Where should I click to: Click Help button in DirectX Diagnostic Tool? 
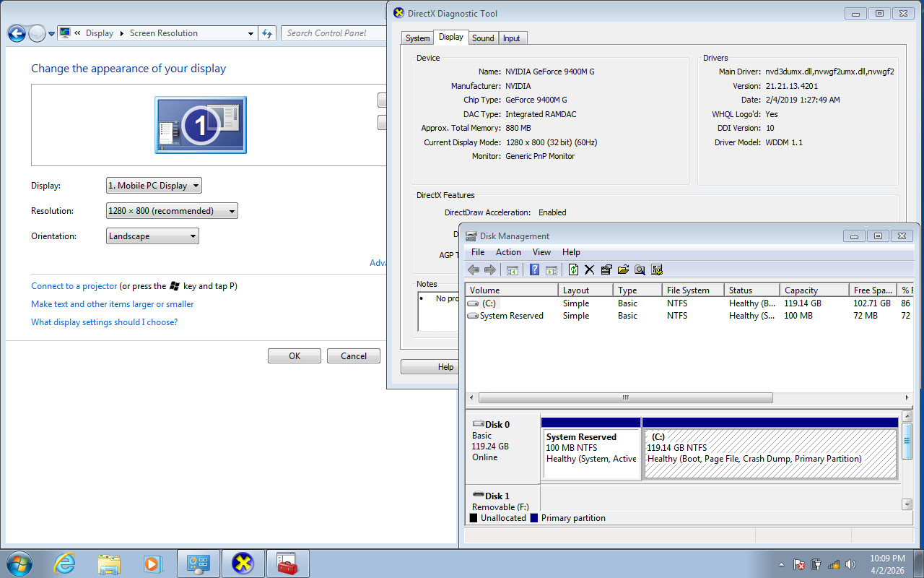click(430, 367)
